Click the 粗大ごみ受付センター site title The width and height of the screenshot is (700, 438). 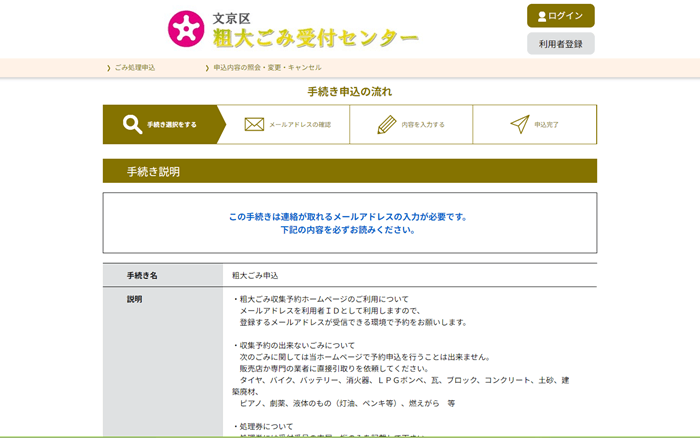tap(316, 38)
